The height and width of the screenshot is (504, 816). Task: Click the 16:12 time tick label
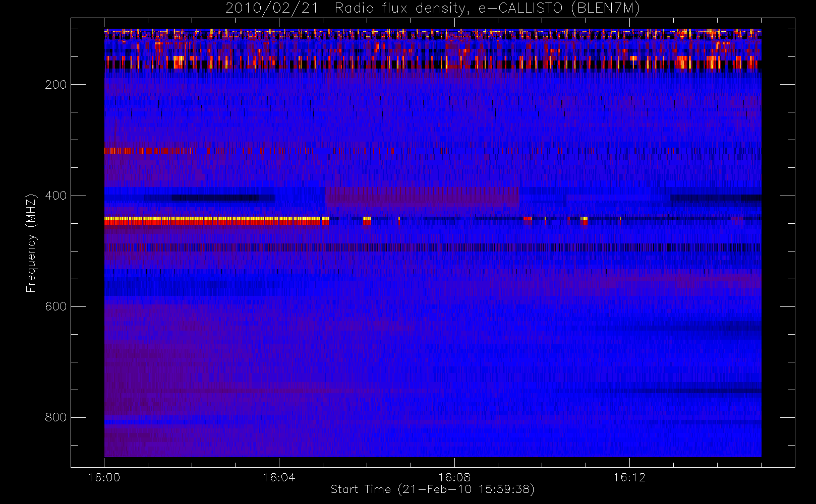(629, 477)
